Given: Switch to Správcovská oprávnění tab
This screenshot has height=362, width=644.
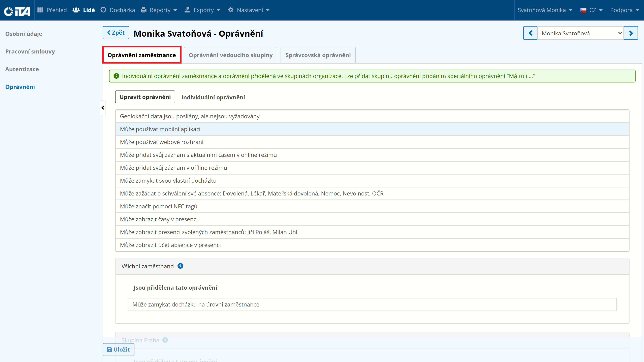Looking at the screenshot, I should pos(318,55).
